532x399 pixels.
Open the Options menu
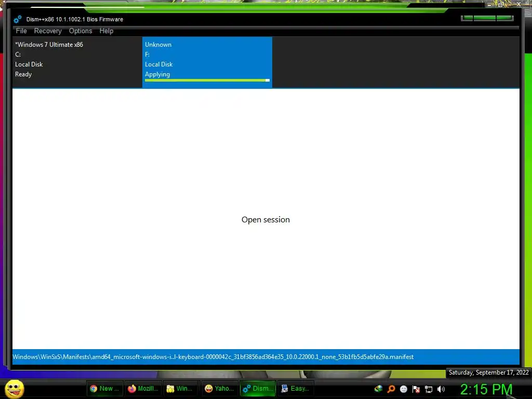point(81,31)
